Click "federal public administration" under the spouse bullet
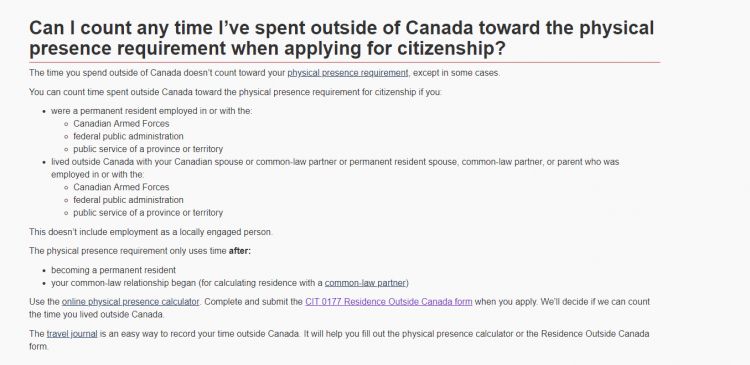 pos(128,200)
